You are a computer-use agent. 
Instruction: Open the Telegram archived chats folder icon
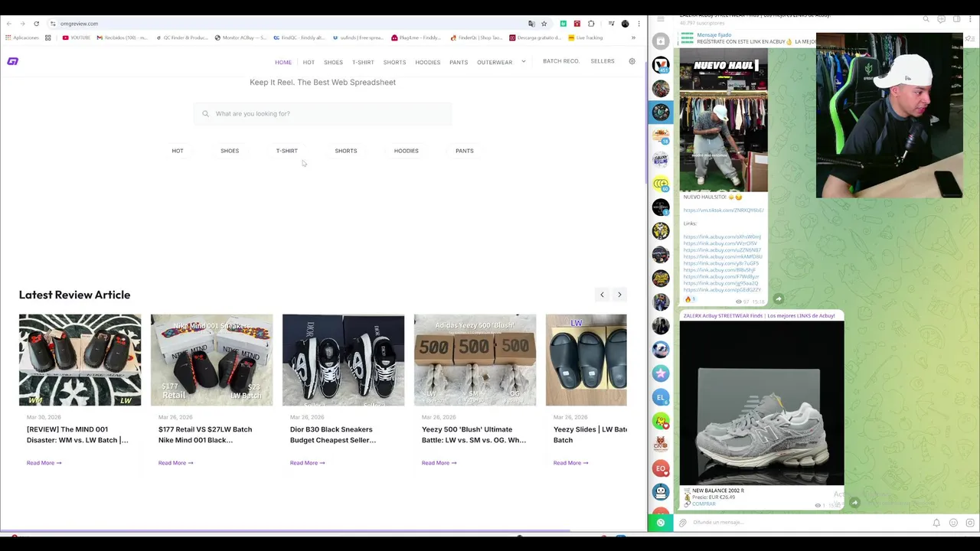[661, 41]
